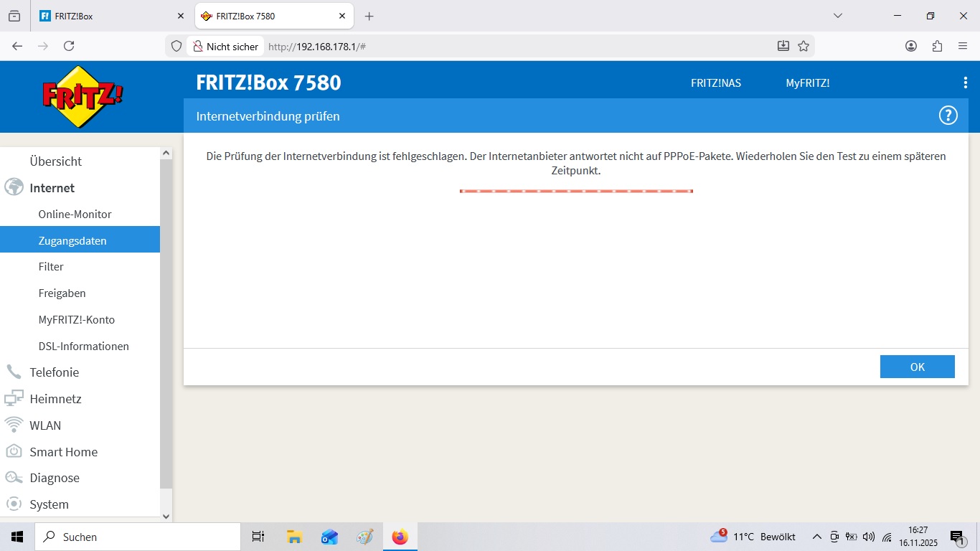This screenshot has width=980, height=551.
Task: Click the network tray icon
Action: (x=887, y=537)
